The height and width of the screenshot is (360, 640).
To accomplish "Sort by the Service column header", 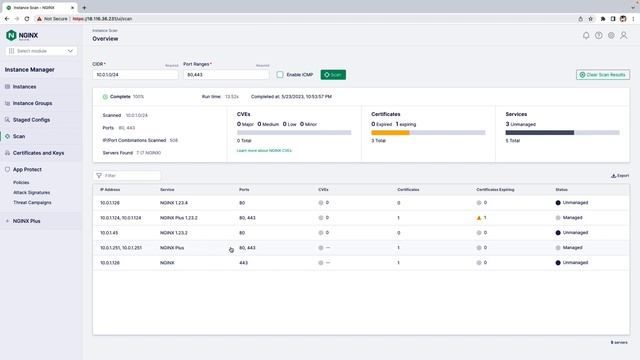I will [x=167, y=190].
